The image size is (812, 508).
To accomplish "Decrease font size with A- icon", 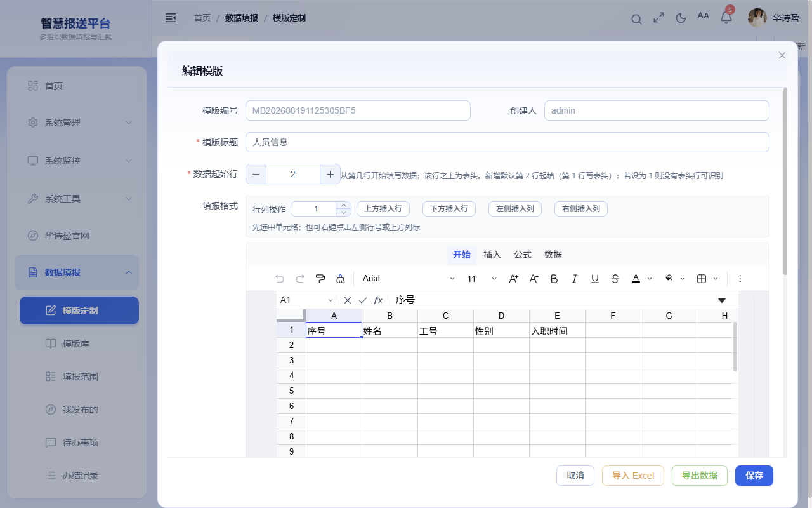I will (x=534, y=279).
